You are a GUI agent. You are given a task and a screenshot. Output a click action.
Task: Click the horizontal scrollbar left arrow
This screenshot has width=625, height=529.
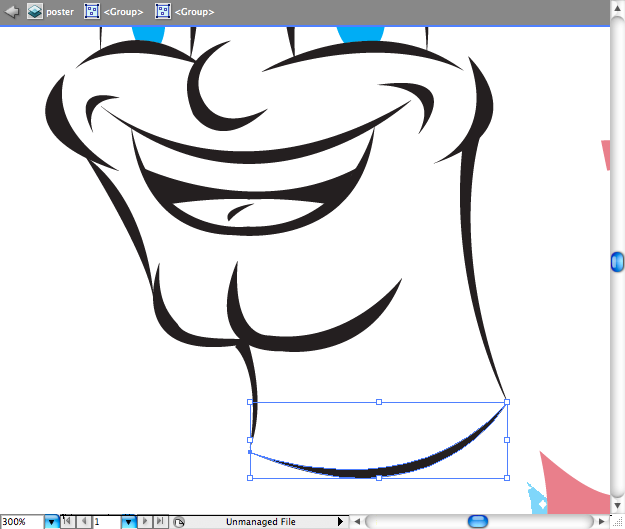[357, 521]
